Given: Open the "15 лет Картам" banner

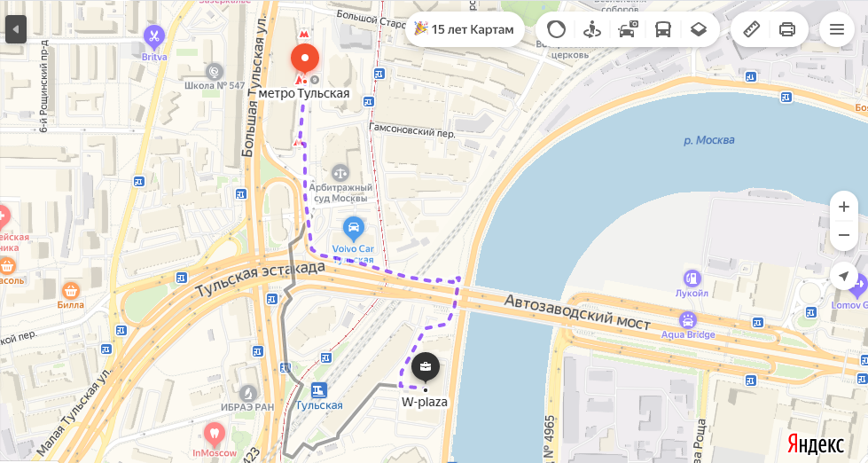Looking at the screenshot, I should point(465,28).
